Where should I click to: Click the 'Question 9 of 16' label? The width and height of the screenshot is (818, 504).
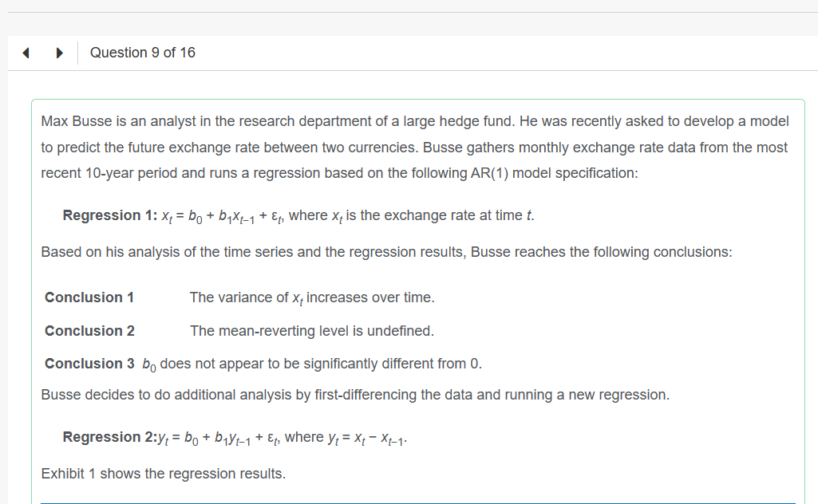coord(142,53)
